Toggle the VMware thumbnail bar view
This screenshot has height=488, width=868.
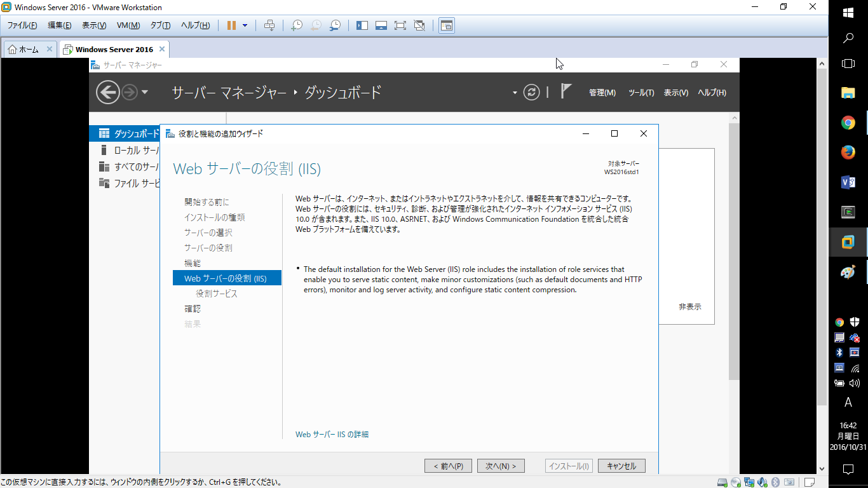click(381, 25)
